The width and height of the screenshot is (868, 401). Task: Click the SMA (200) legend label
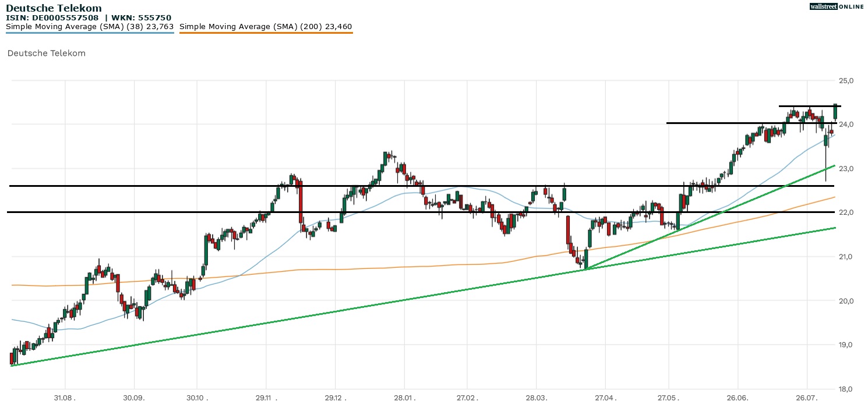click(266, 26)
